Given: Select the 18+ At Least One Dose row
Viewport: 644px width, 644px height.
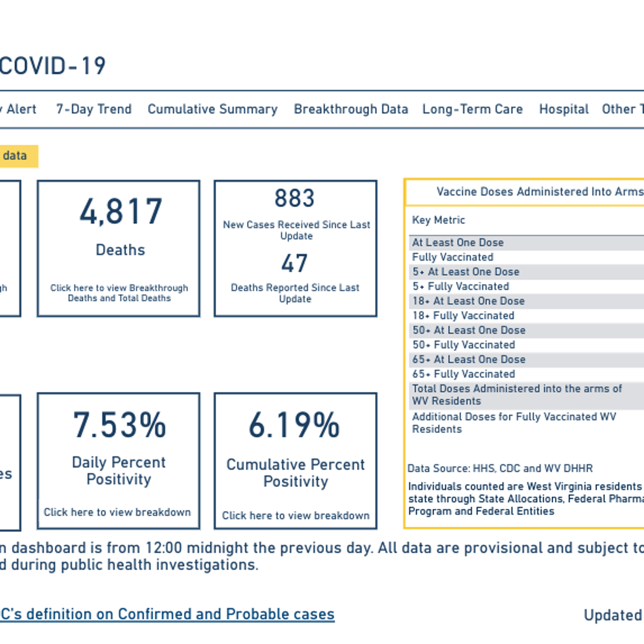Looking at the screenshot, I should coord(468,301).
